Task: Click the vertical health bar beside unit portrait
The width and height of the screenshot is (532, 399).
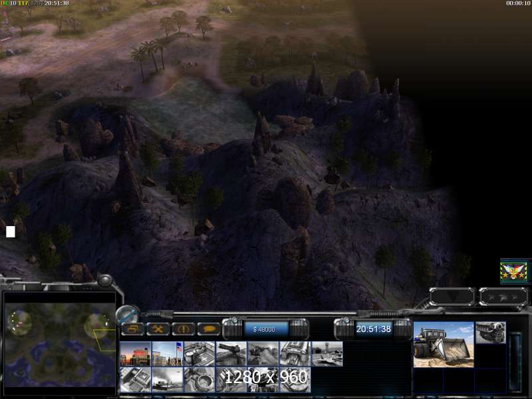Action: (x=515, y=361)
